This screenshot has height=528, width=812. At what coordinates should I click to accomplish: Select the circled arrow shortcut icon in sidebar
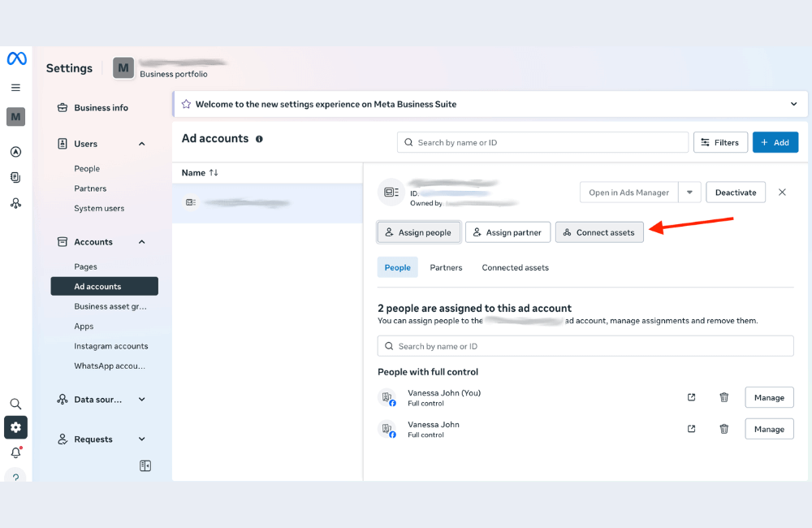pyautogui.click(x=15, y=151)
